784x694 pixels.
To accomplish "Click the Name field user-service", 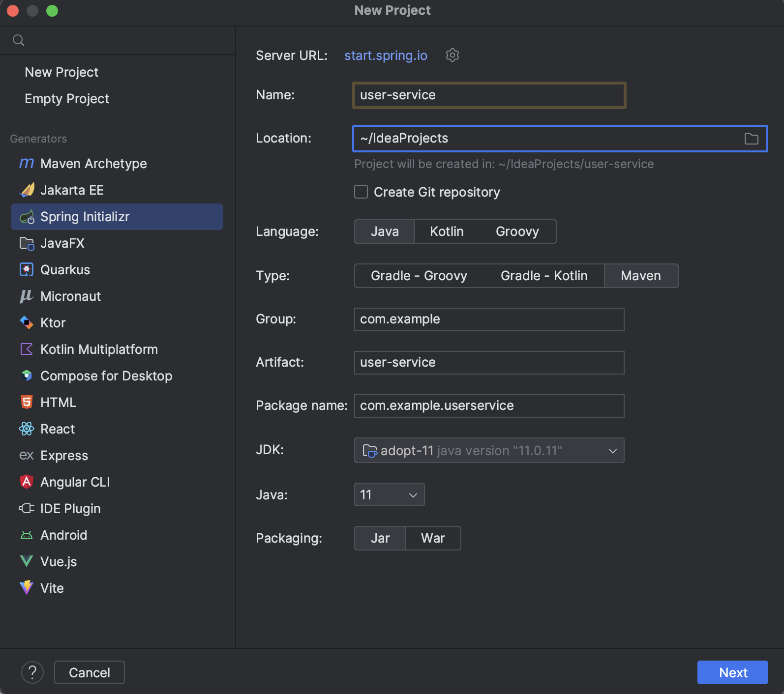I will click(489, 95).
